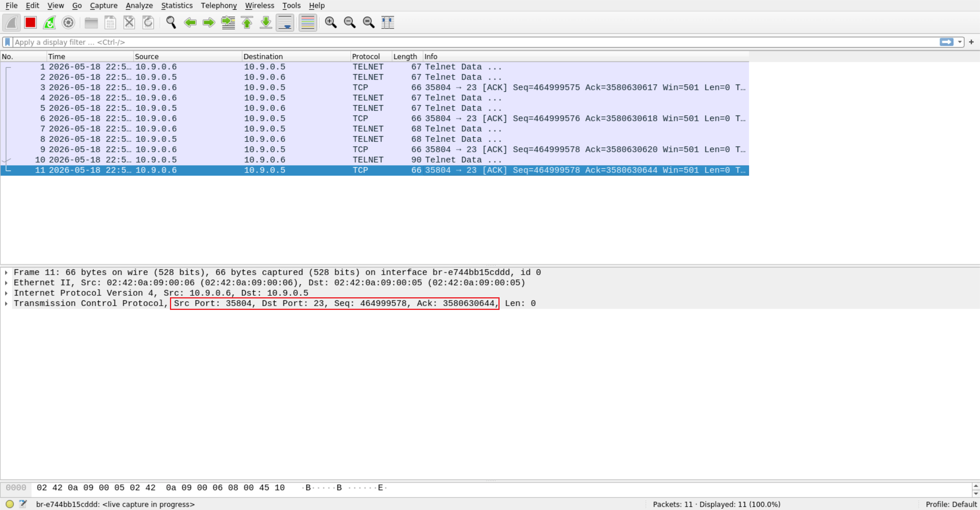Select packet 10 TELNET length 90 row
Screen dimensions: 980x510
tap(375, 160)
